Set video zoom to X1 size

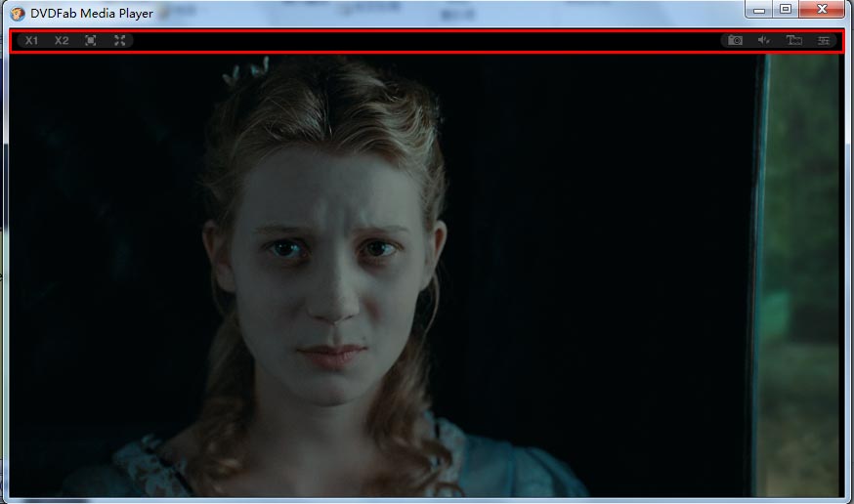click(x=32, y=41)
